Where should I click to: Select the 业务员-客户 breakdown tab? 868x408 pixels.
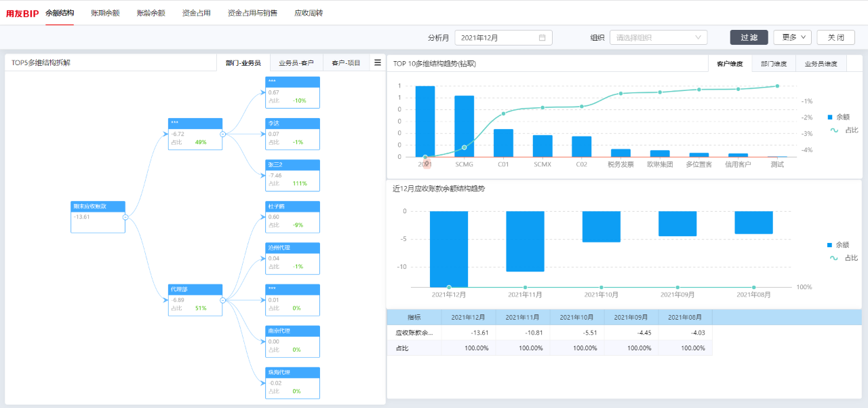click(296, 63)
